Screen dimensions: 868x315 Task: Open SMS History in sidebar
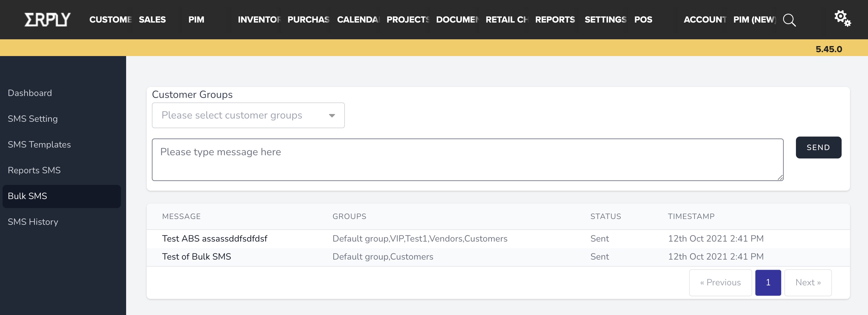coord(33,222)
